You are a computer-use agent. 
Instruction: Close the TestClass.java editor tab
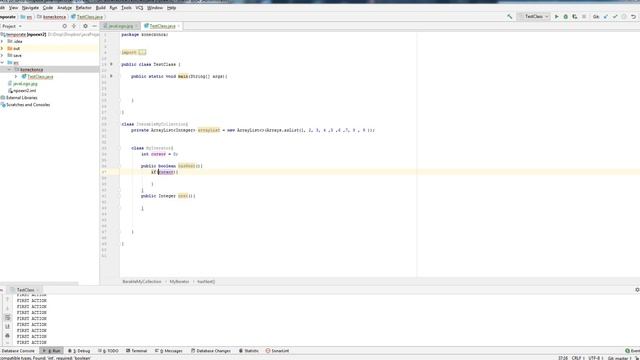pyautogui.click(x=179, y=26)
